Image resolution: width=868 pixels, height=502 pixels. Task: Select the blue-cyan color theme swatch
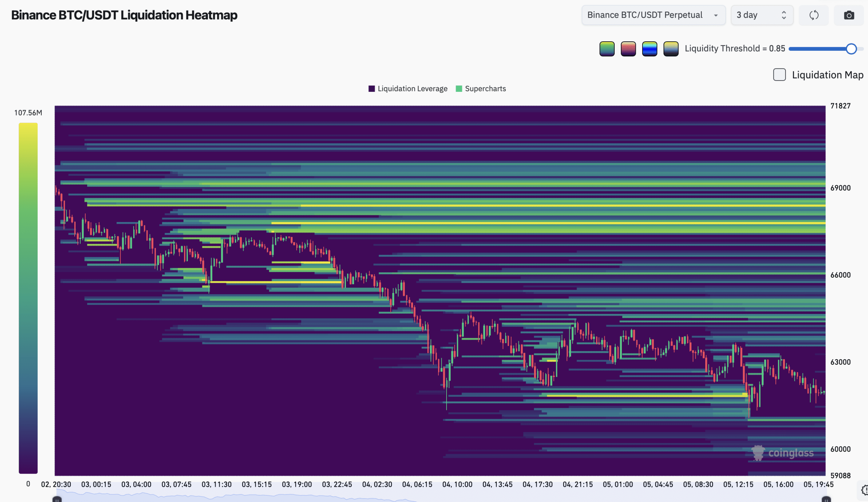(x=650, y=49)
